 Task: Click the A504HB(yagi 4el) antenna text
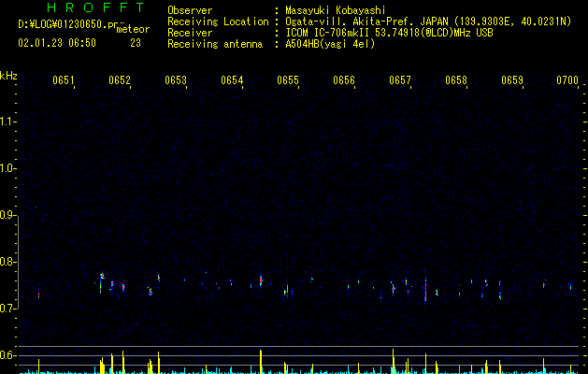click(x=330, y=44)
